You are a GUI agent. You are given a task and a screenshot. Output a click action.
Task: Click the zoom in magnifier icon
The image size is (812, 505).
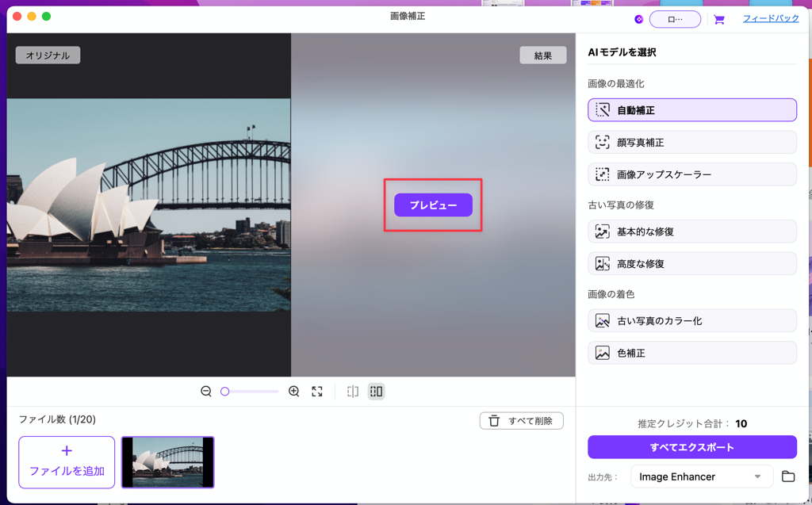click(293, 392)
